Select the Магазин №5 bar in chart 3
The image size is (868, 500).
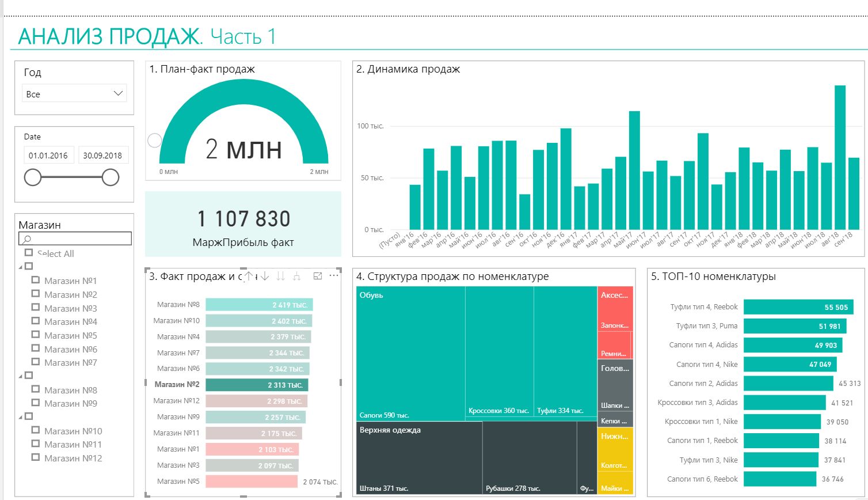click(x=252, y=482)
